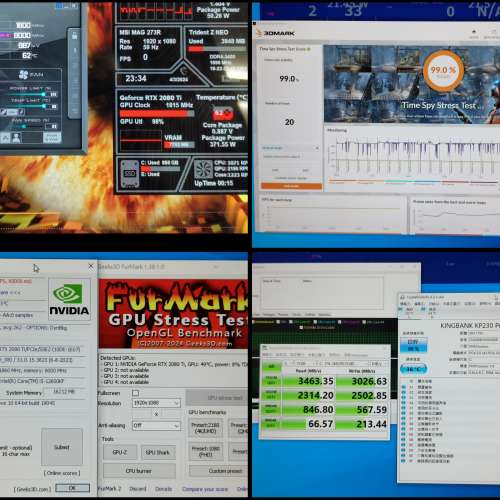Click the System Memory field in the score dialog
Image resolution: width=500 pixels, height=500 pixels.
pos(63,392)
